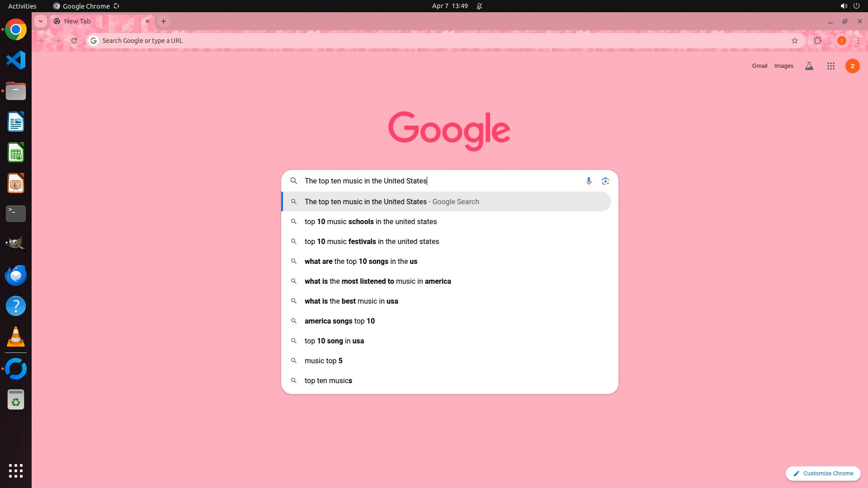
Task: Open Chrome's three-dot menu
Action: (x=858, y=41)
